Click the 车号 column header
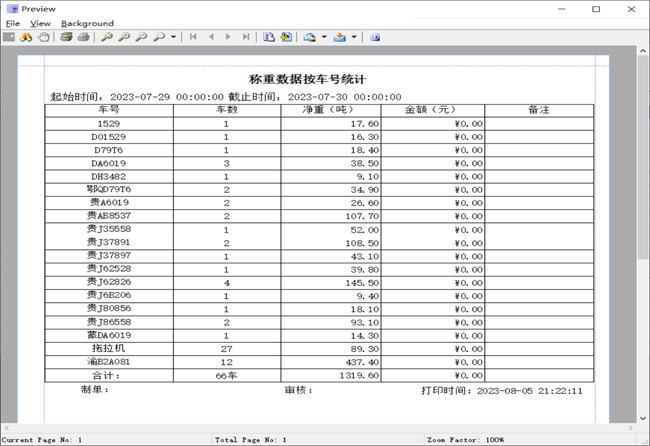 109,110
